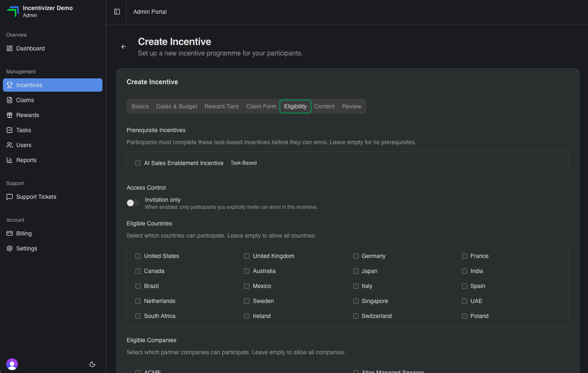This screenshot has height=373, width=588.
Task: Check the United Kingdom checkbox
Action: (247, 256)
